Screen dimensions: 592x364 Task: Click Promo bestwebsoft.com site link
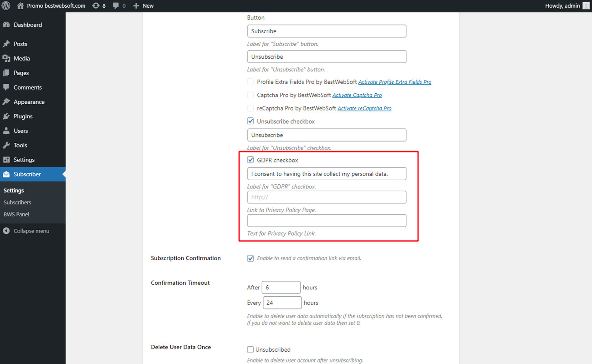(x=56, y=6)
